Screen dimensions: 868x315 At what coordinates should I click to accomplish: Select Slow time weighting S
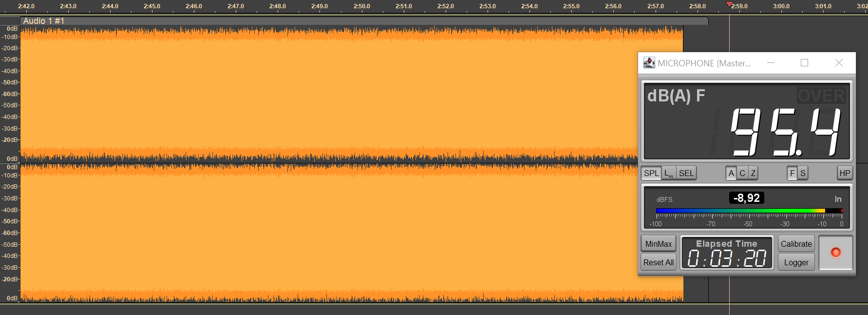[803, 173]
